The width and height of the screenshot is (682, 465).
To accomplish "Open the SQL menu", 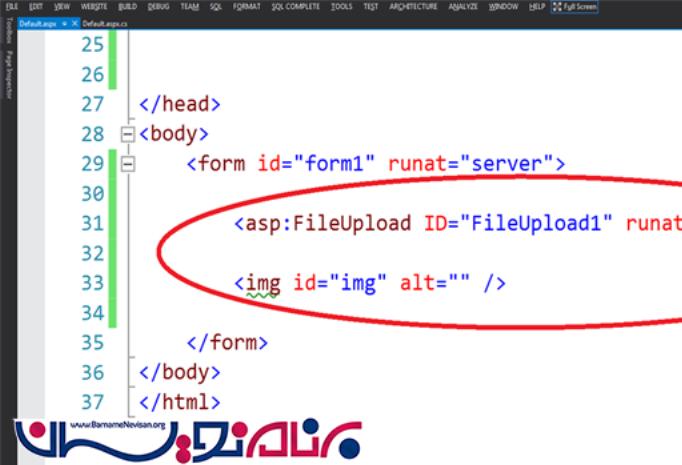I will click(216, 7).
